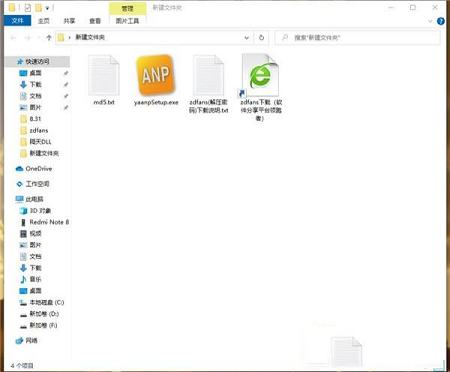
Task: Open the 主页 ribbon tab
Action: click(44, 21)
